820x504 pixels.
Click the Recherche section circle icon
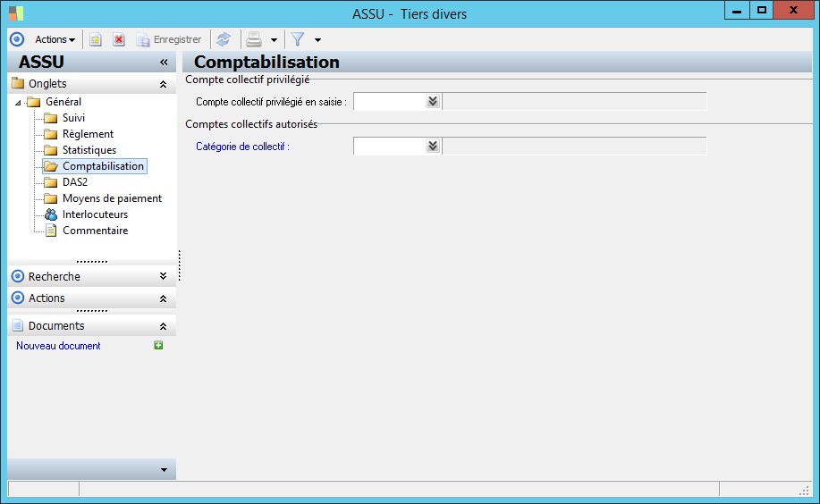(x=18, y=276)
